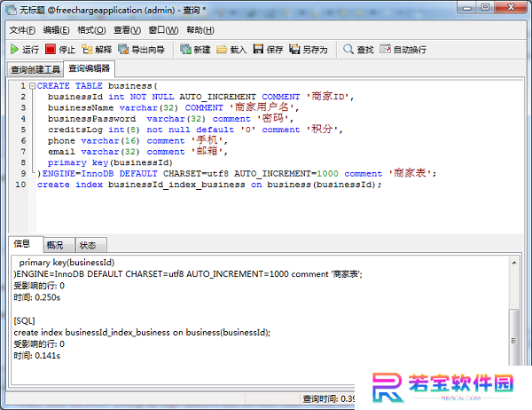This screenshot has width=532, height=410.
Task: Click 时间: 0.141s in the message pane
Action: click(x=36, y=356)
